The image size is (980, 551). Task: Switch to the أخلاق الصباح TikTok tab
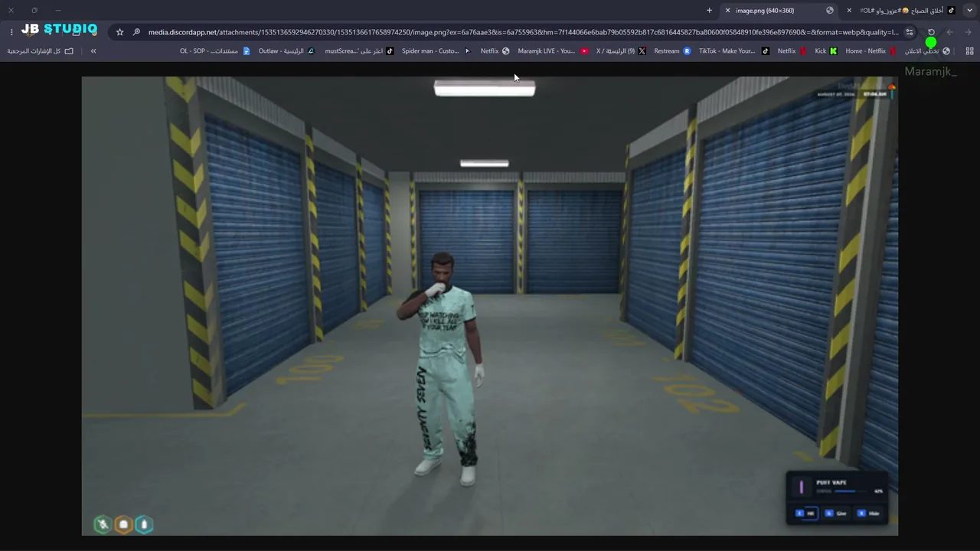900,11
